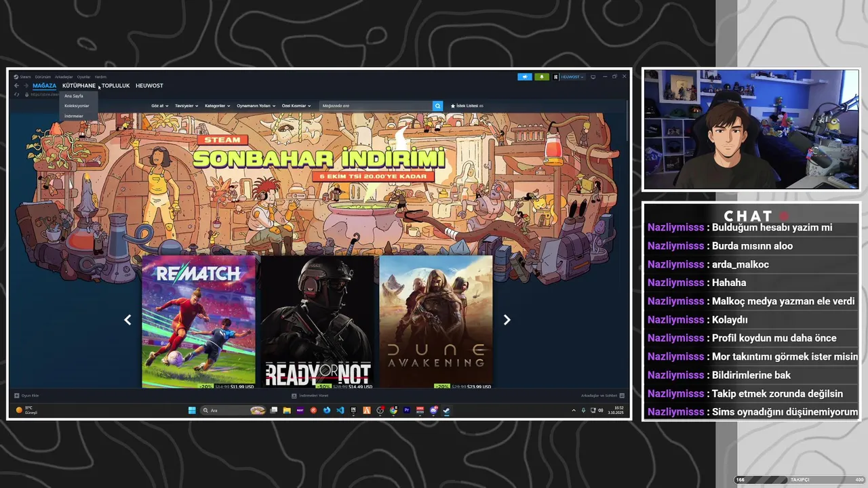Switch to Big Picture mode monitor icon
This screenshot has height=488, width=868.
click(x=593, y=77)
